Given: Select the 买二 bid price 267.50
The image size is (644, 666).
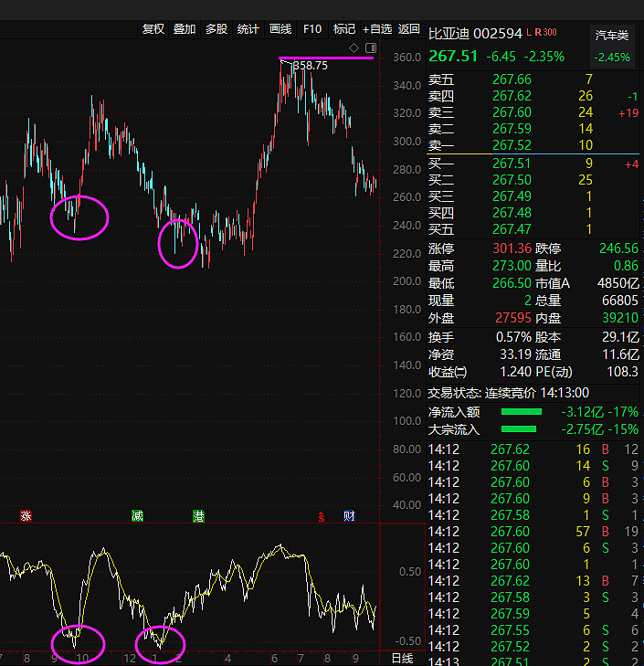Looking at the screenshot, I should [512, 180].
